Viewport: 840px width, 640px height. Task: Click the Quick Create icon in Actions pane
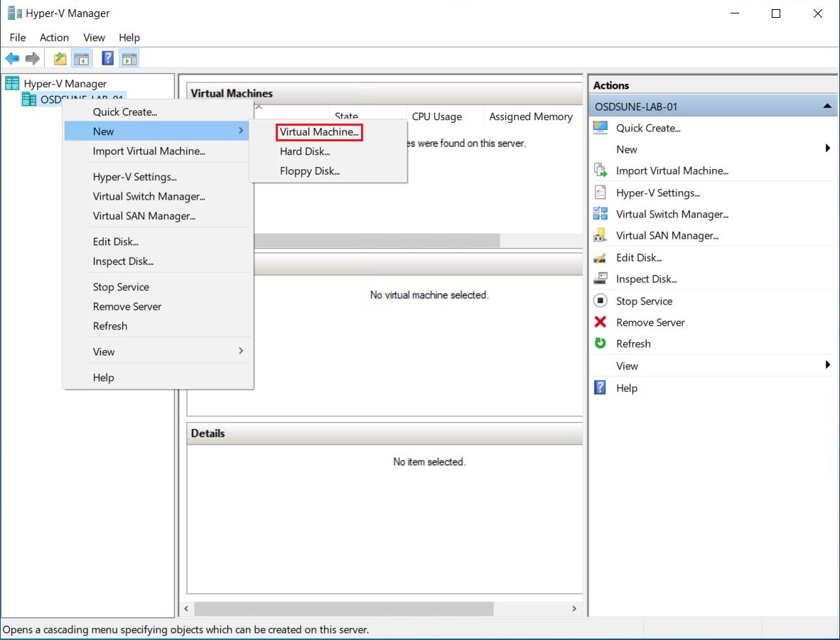pos(601,128)
